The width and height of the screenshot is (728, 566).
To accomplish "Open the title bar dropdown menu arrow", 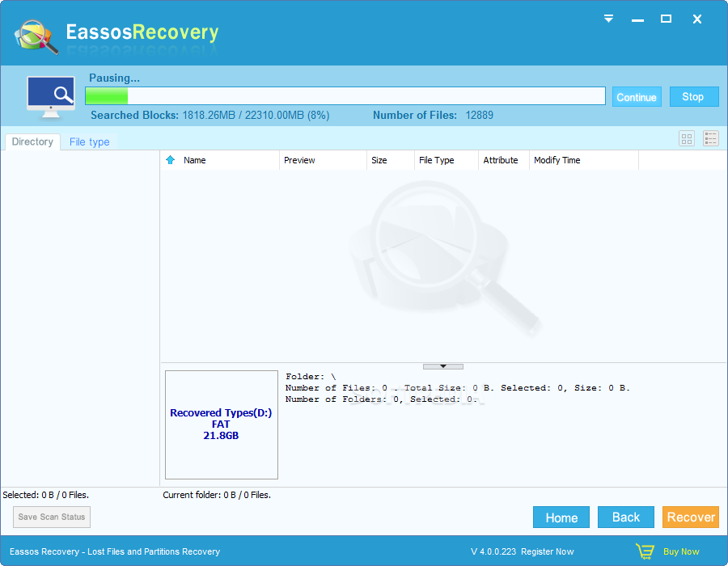I will tap(608, 19).
